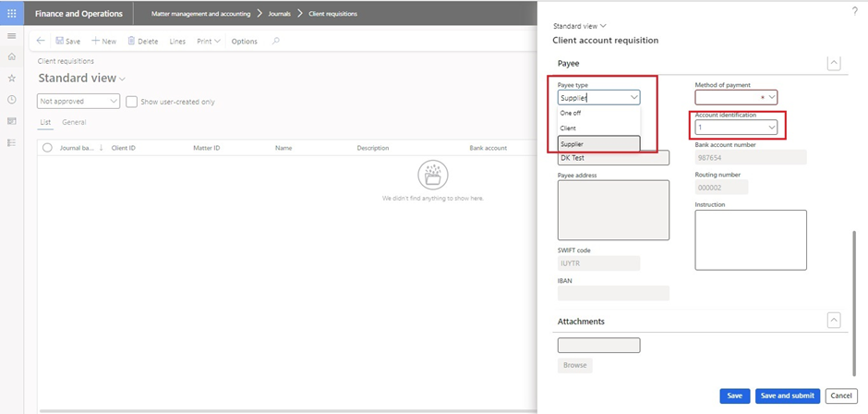This screenshot has width=868, height=414.
Task: Click New in the action toolbar
Action: (104, 41)
